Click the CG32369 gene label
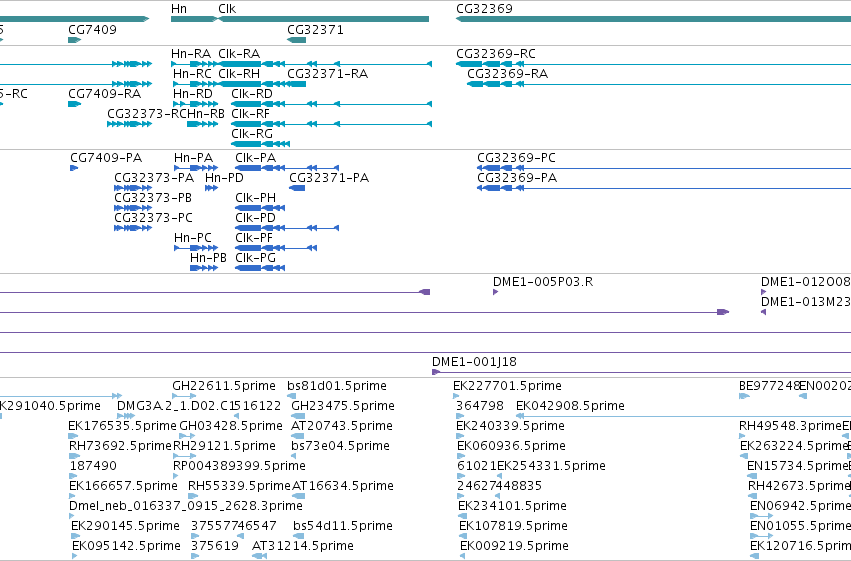This screenshot has width=851, height=561. [484, 9]
